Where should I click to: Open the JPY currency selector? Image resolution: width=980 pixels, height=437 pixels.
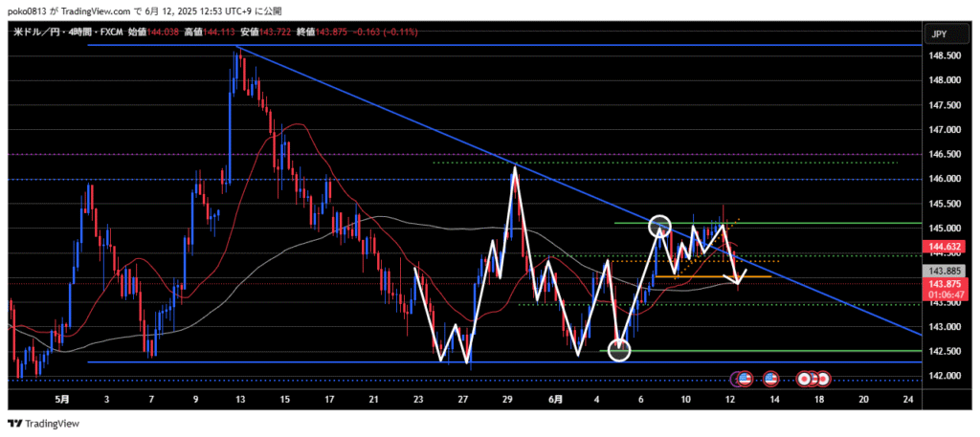point(939,34)
